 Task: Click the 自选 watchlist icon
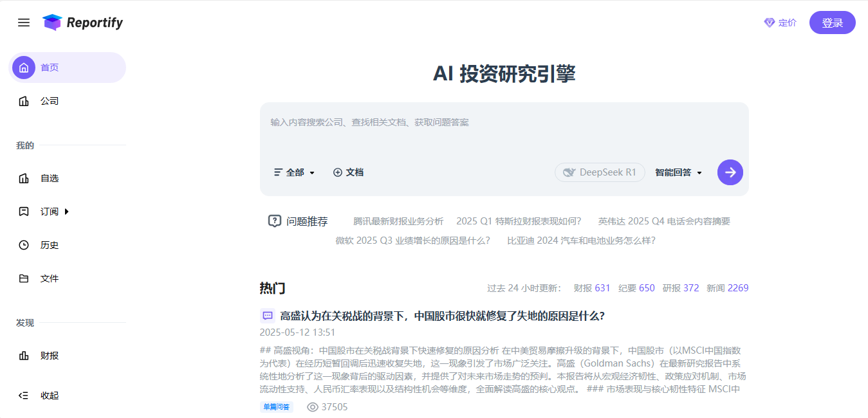pyautogui.click(x=24, y=178)
